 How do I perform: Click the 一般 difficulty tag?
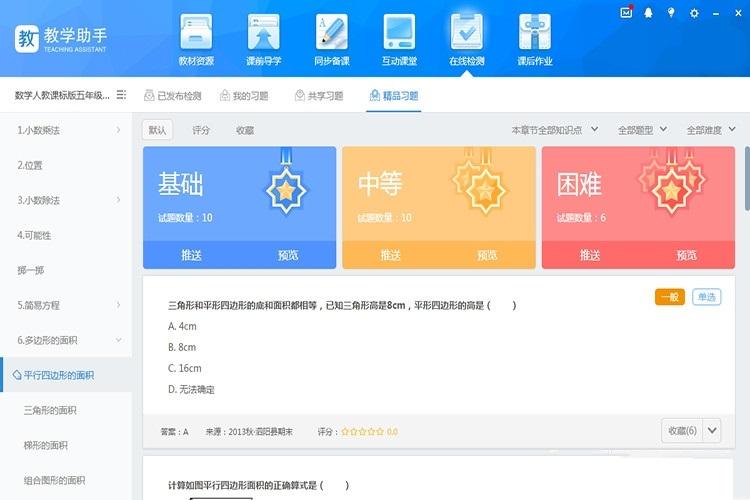pyautogui.click(x=670, y=297)
